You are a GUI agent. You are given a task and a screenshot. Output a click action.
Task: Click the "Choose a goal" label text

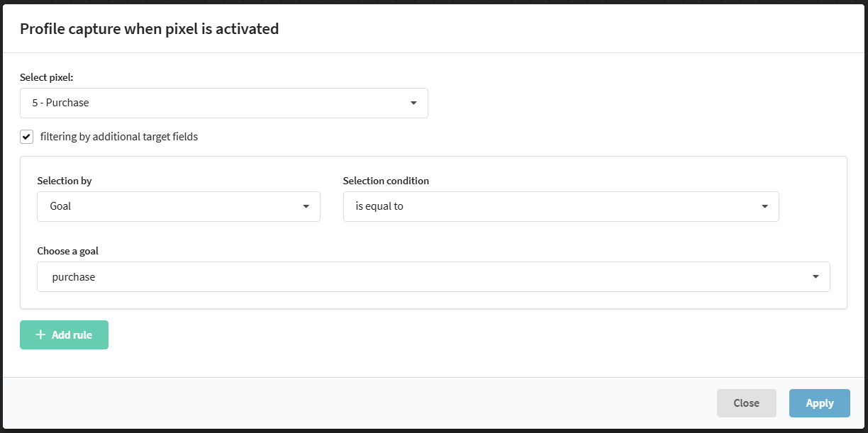[x=67, y=251]
